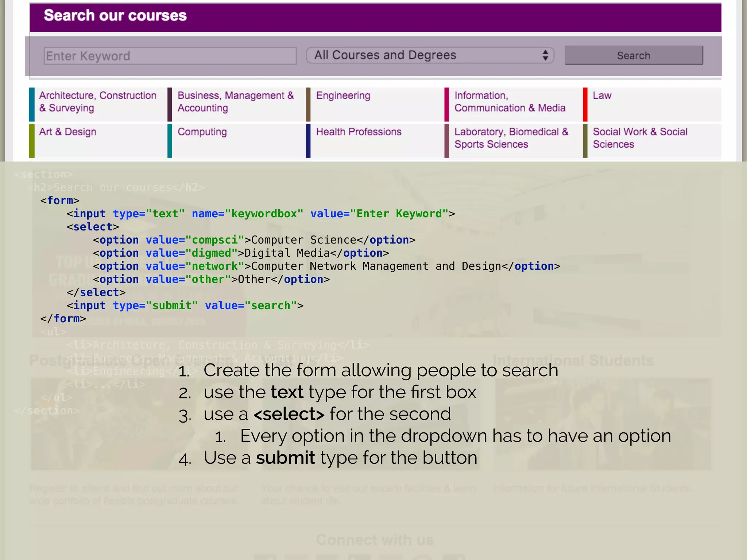Image resolution: width=747 pixels, height=560 pixels.
Task: Open Business, Management & Accounting category
Action: click(x=235, y=102)
